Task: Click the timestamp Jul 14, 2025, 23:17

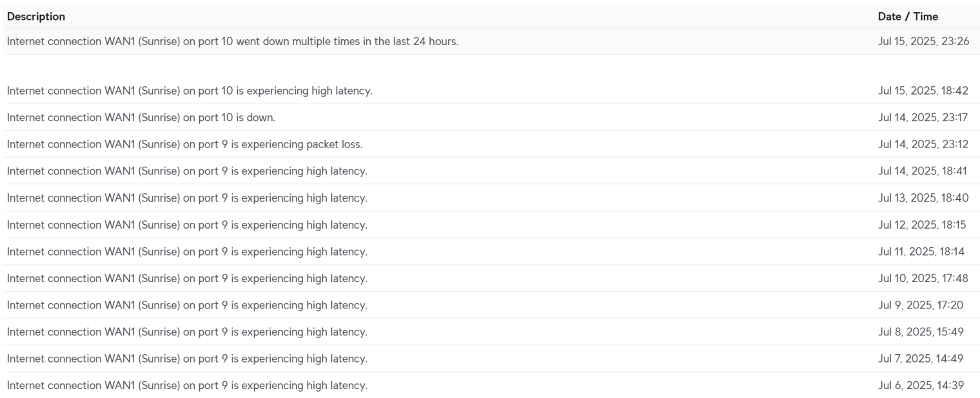Action: 923,118
